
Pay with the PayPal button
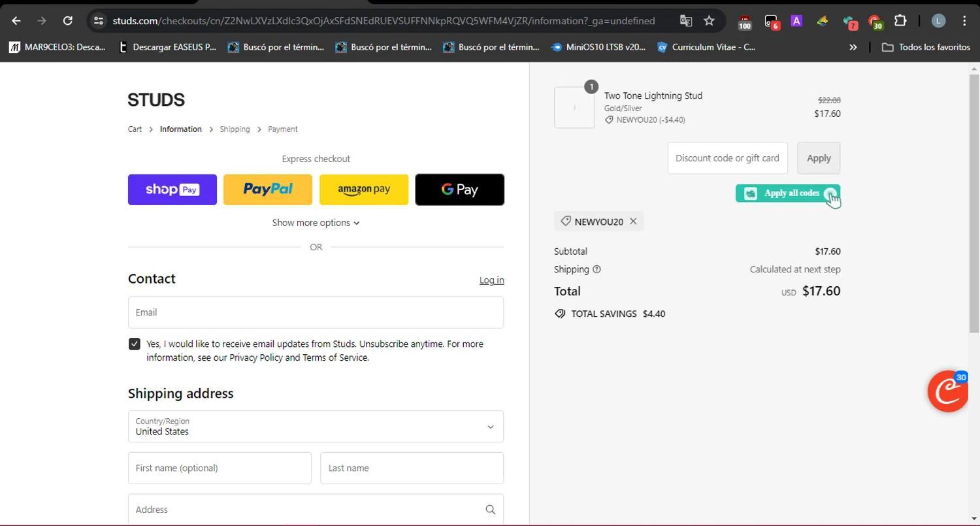point(268,189)
